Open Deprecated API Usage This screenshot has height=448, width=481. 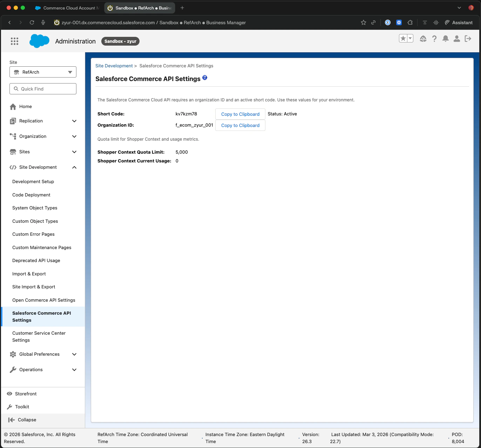pos(36,261)
